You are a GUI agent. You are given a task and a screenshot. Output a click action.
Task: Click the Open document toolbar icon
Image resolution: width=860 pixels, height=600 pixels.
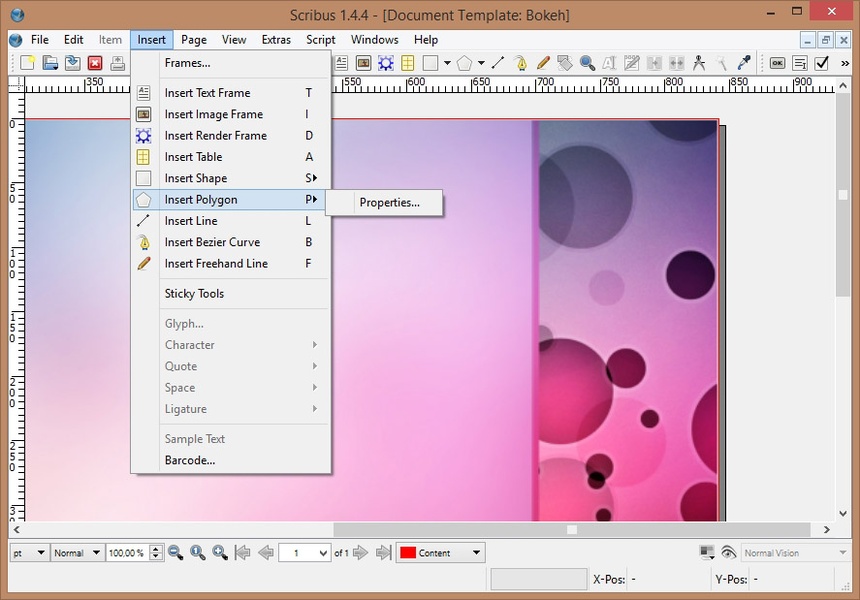click(x=50, y=63)
